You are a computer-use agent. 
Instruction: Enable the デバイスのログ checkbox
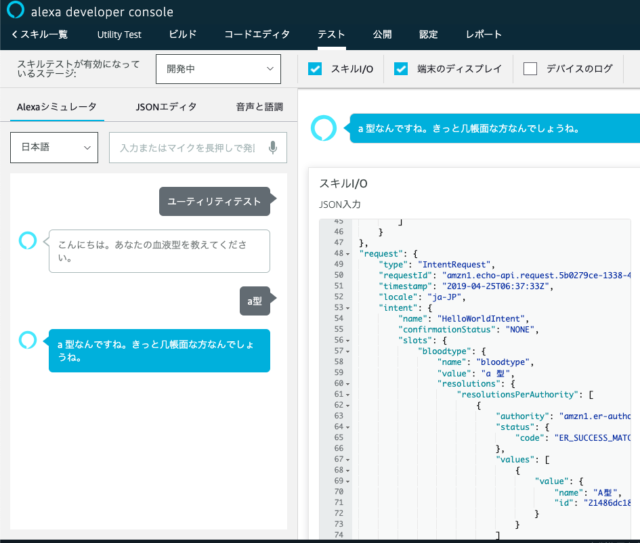530,69
